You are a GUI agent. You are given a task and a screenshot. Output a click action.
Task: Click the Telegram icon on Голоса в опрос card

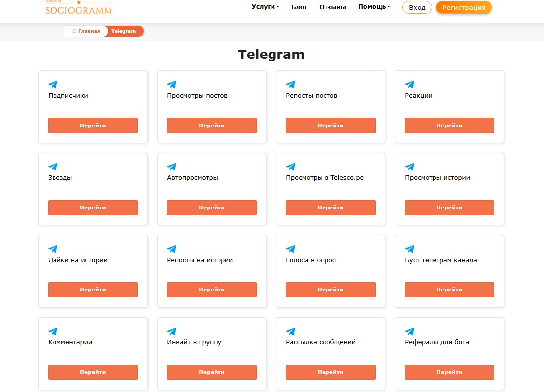[x=291, y=249]
